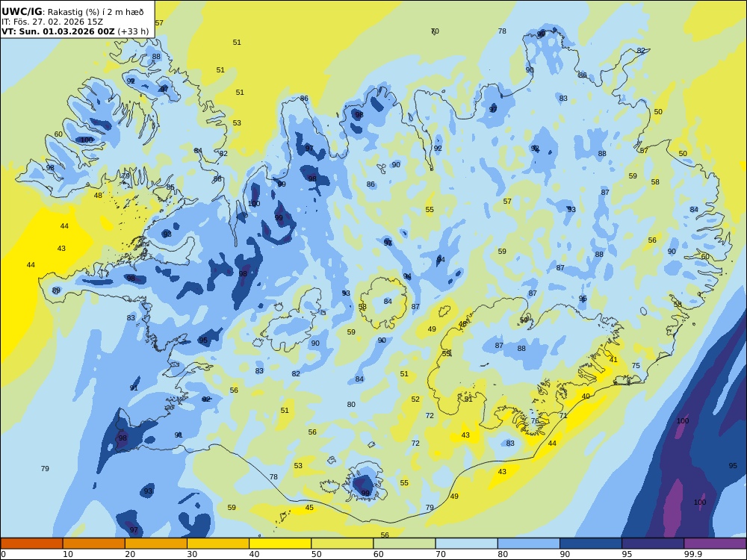Choose the indigo 95–99.9 legend swatch
The width and height of the screenshot is (747, 560).
pos(653,544)
